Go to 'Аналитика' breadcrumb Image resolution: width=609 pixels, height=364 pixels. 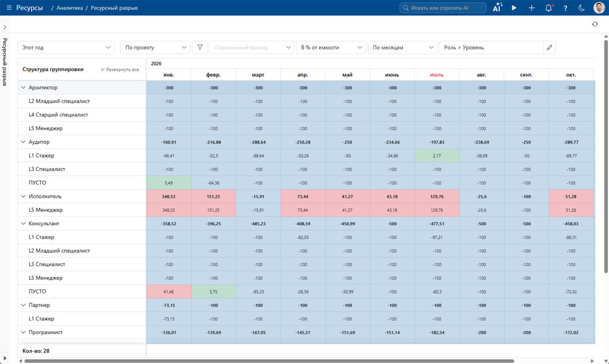[70, 8]
